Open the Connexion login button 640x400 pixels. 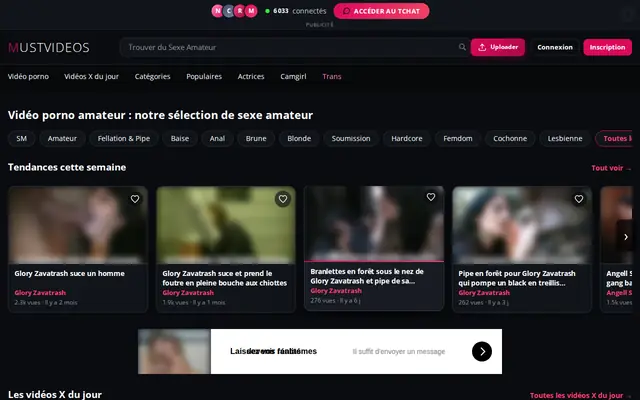pos(555,47)
